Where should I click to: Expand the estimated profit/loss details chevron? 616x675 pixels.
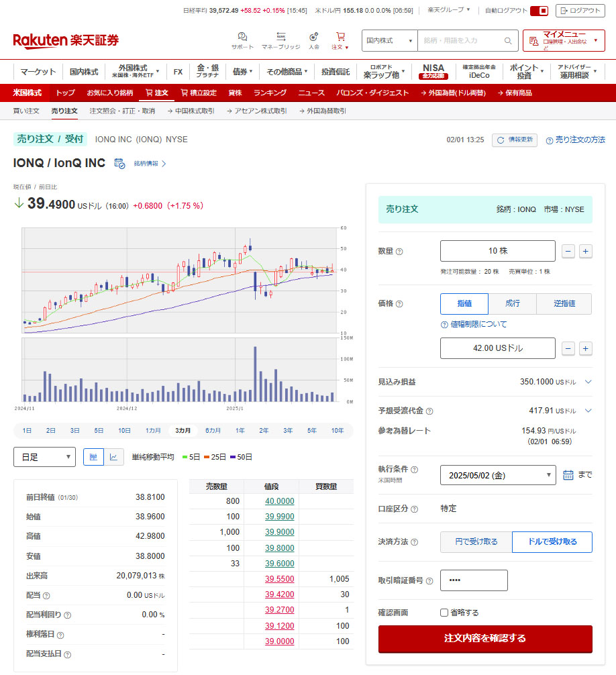(x=588, y=382)
